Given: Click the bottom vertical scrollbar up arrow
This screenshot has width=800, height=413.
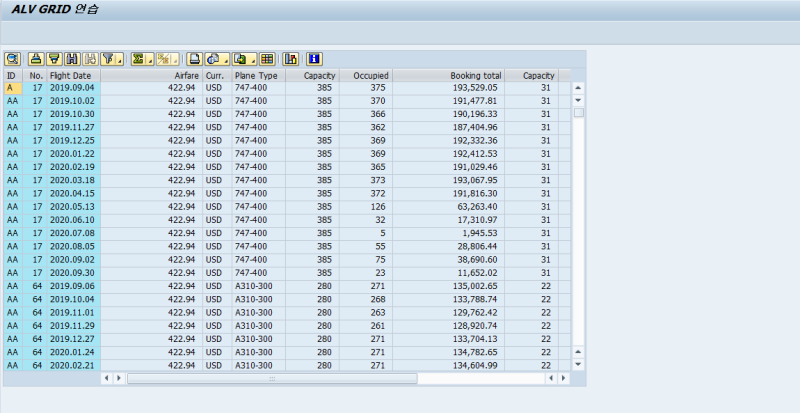Looking at the screenshot, I should tap(578, 352).
